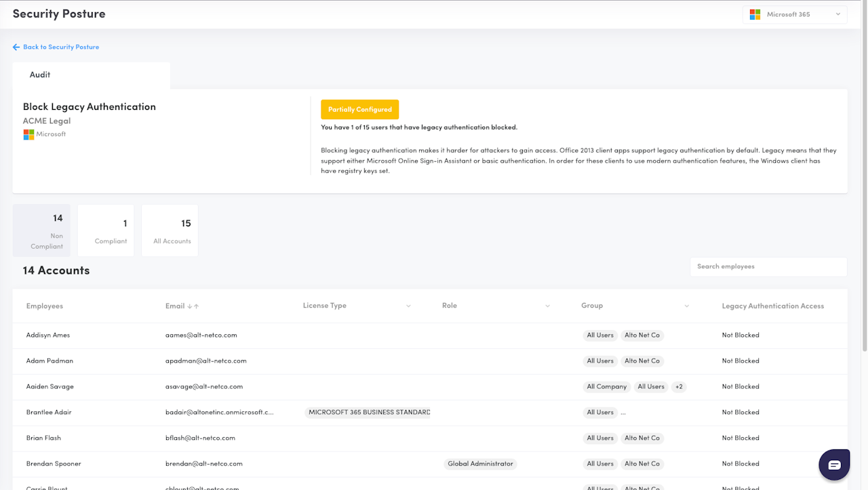Show the Non Compliant accounts
Viewport: 868px width, 490px height.
tap(41, 230)
